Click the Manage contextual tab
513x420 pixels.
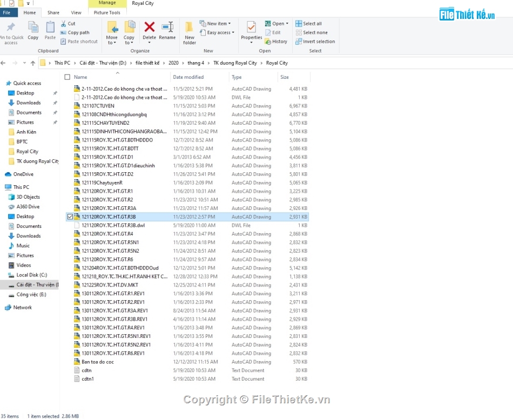107,3
